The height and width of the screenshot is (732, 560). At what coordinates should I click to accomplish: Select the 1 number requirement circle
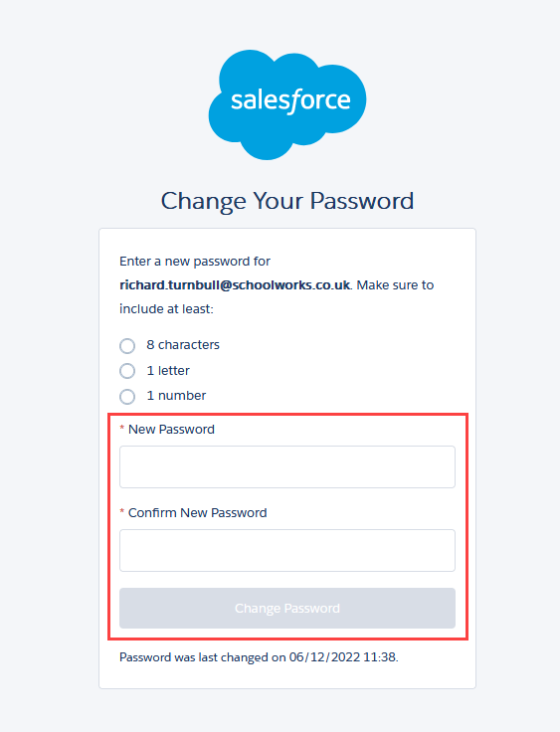(127, 397)
